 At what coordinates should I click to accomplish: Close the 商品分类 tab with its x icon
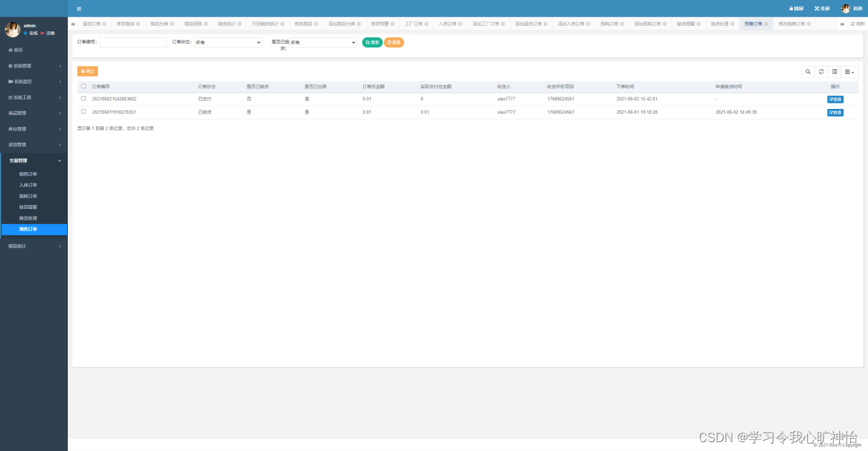pos(172,24)
